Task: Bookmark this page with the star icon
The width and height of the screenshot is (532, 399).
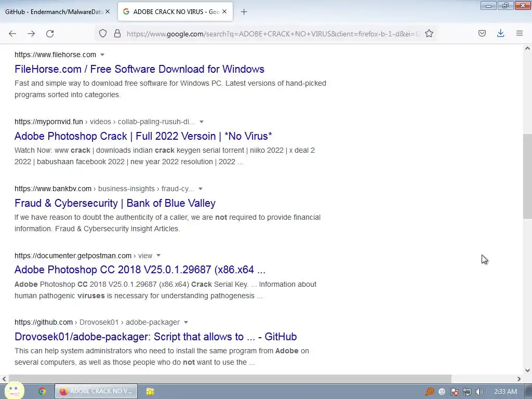Action: (x=429, y=33)
